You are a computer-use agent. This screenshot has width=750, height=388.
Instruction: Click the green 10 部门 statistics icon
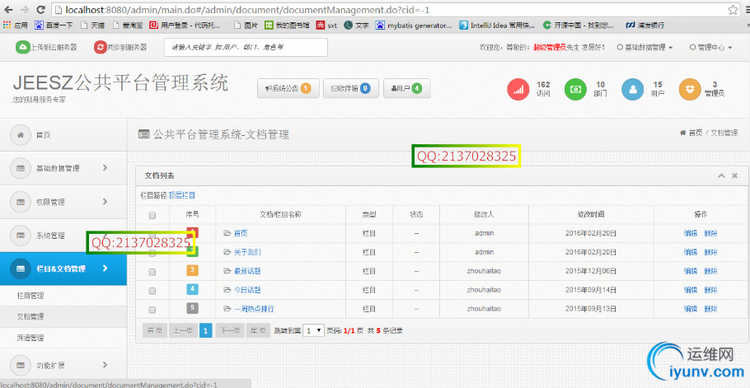[x=575, y=89]
